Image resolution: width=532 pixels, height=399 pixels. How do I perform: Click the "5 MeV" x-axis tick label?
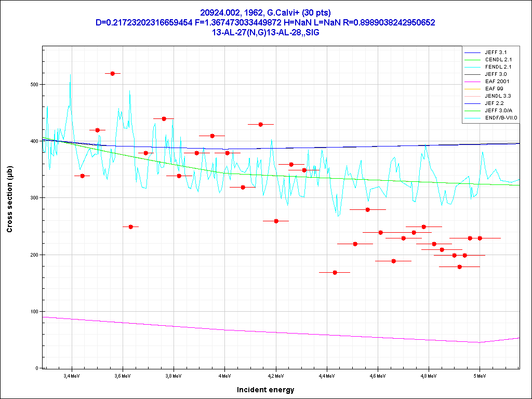pos(479,375)
